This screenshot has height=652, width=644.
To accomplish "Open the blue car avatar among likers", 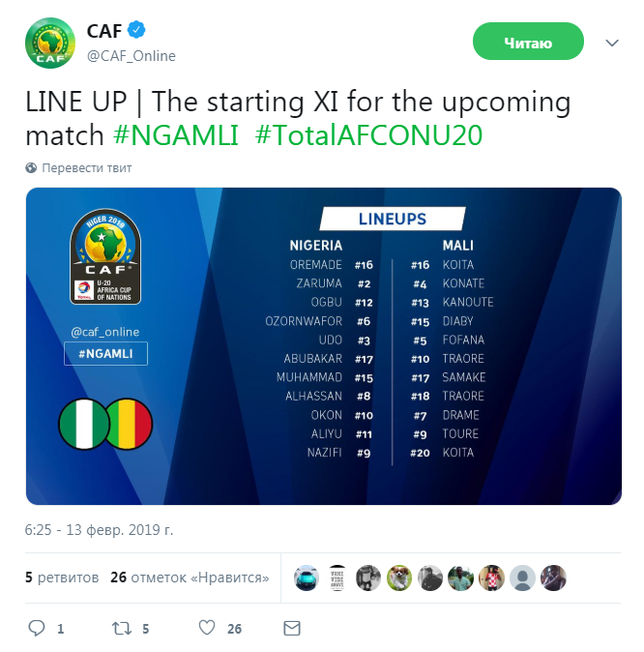I will (307, 578).
